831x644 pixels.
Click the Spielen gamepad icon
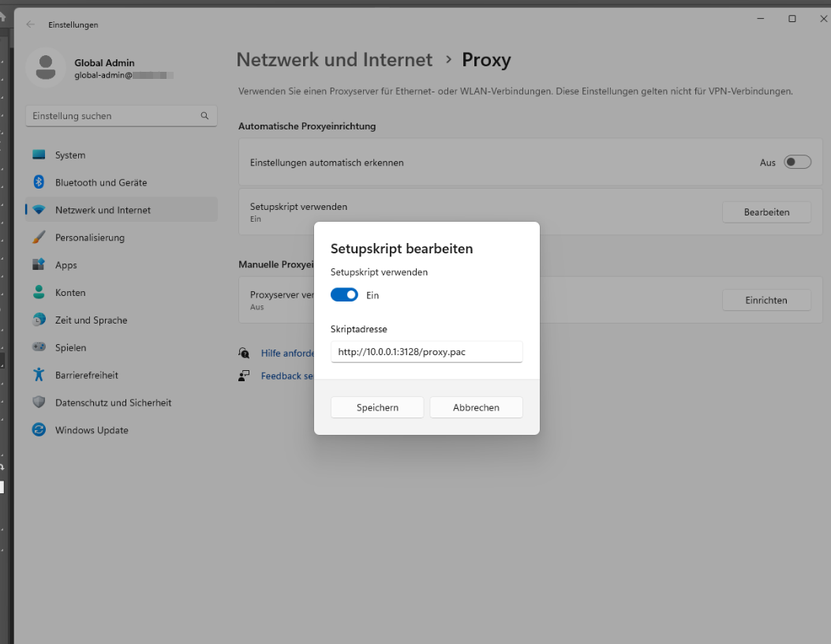[x=39, y=347]
